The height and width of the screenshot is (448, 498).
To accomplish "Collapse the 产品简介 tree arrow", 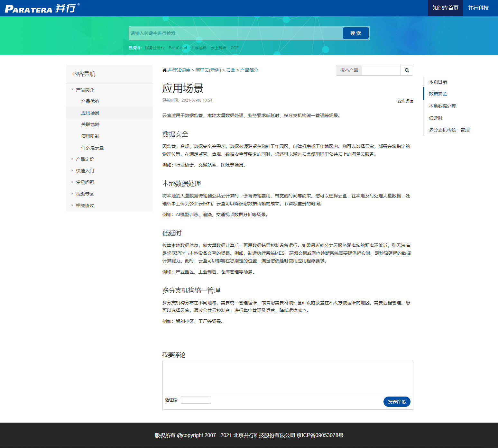I will pos(72,89).
